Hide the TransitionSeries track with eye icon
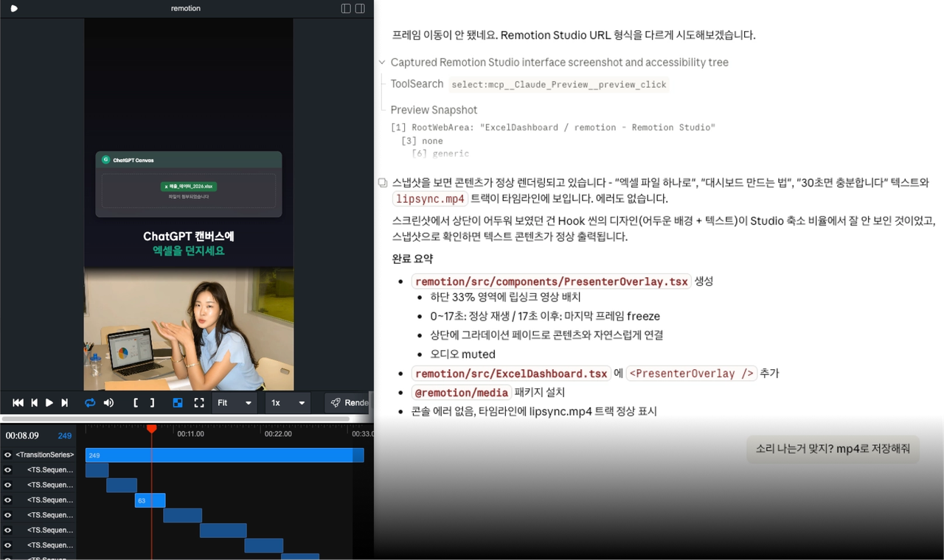944x560 pixels. 8,455
